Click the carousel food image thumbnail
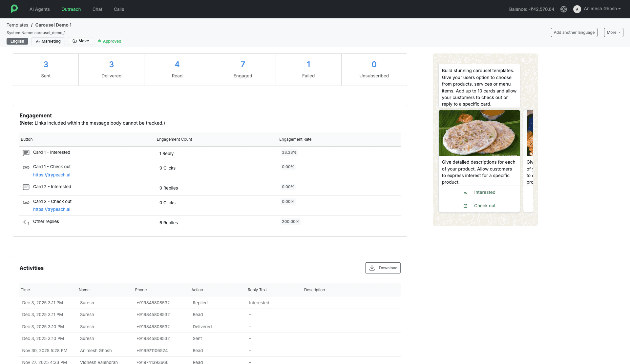The width and height of the screenshot is (630, 364). (479, 133)
